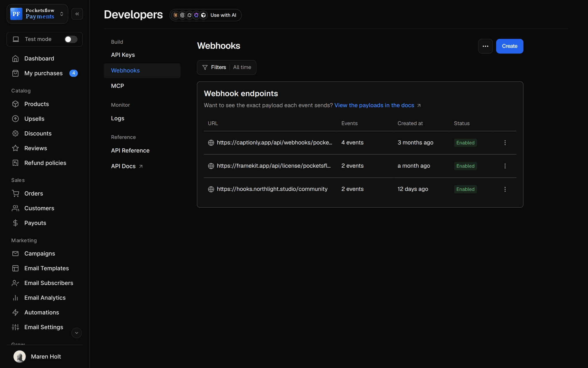Open the All time date range filter
The width and height of the screenshot is (588, 368).
[242, 67]
